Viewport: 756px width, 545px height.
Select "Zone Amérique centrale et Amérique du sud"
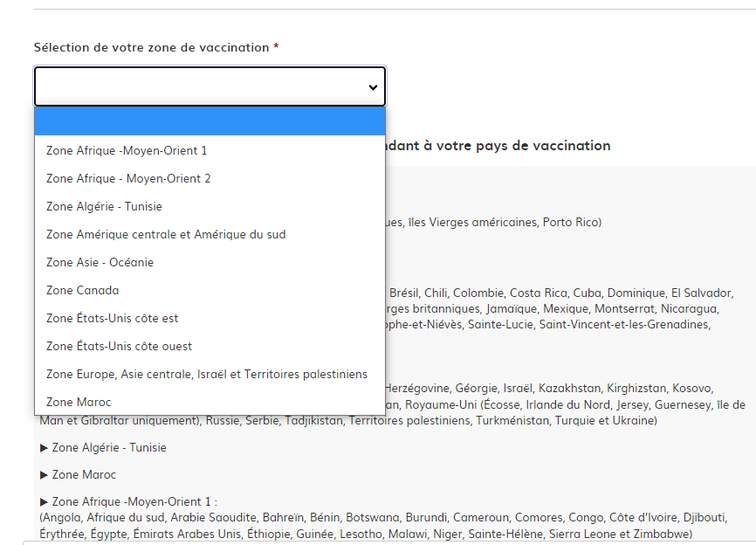tap(166, 234)
